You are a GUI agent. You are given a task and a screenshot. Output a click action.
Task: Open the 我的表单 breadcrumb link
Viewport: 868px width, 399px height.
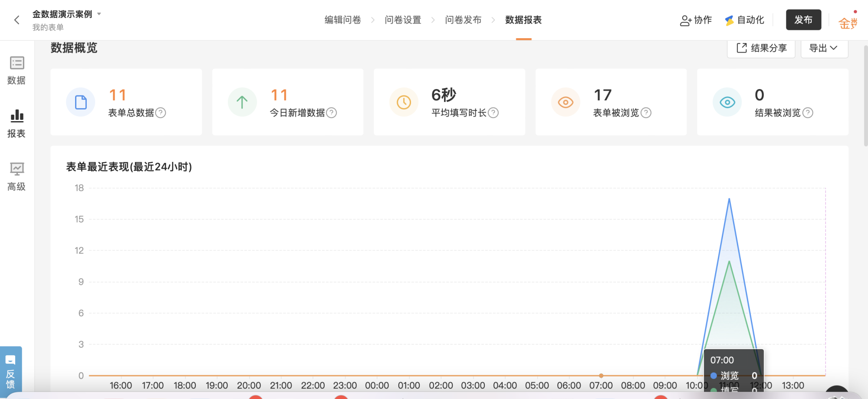[48, 27]
